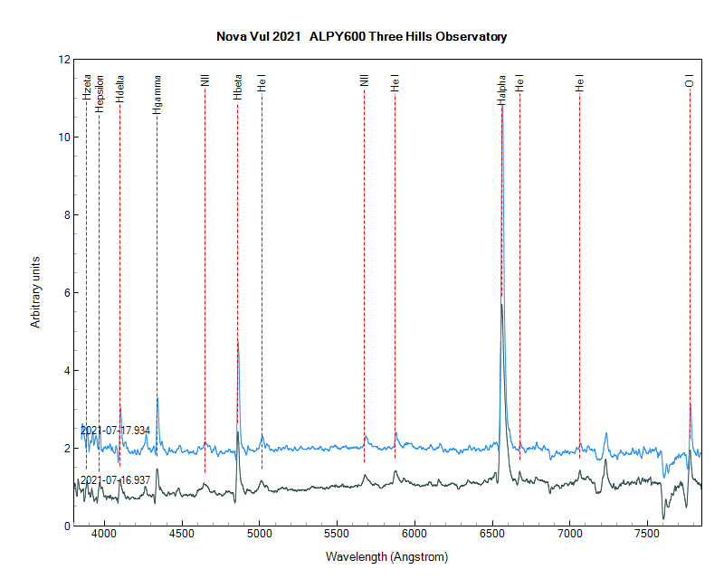
Task: Click the "He I" label nearest O I
Action: pos(580,83)
